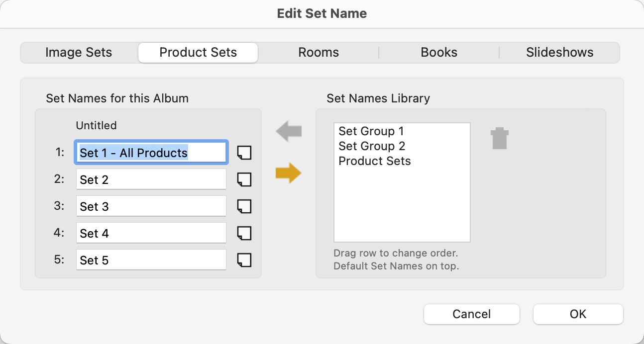This screenshot has width=644, height=344.
Task: Click the note icon beside Set 3 field
Action: [244, 206]
